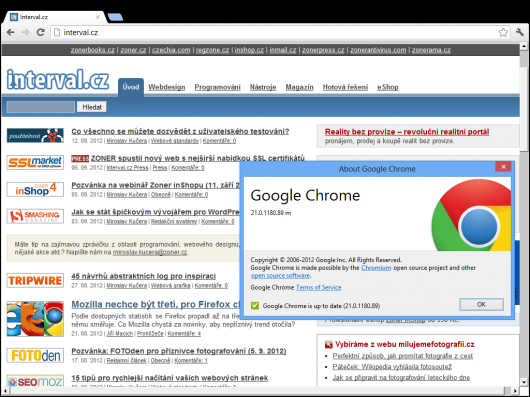
Task: Click the inShop 4 logo thumbnail
Action: [x=35, y=190]
